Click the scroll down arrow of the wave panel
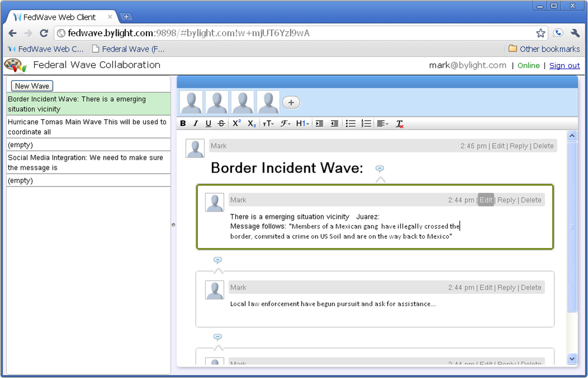 (x=572, y=359)
